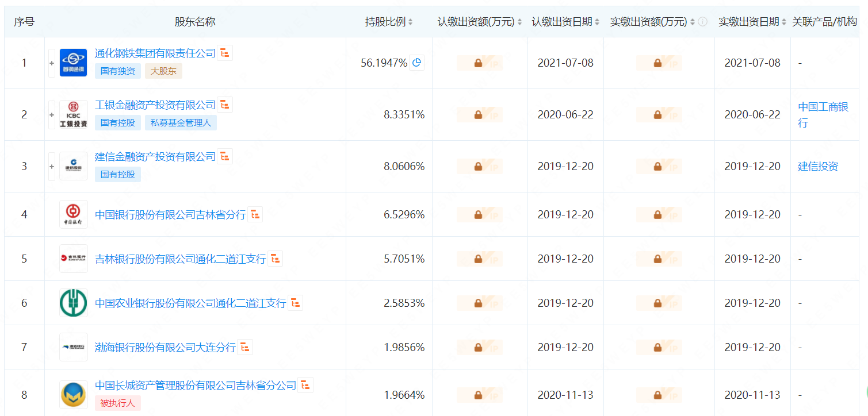Click structure icon beside 中国银行股份有限公司吉林省分行
Viewport: 868px width, 416px height.
pyautogui.click(x=255, y=214)
